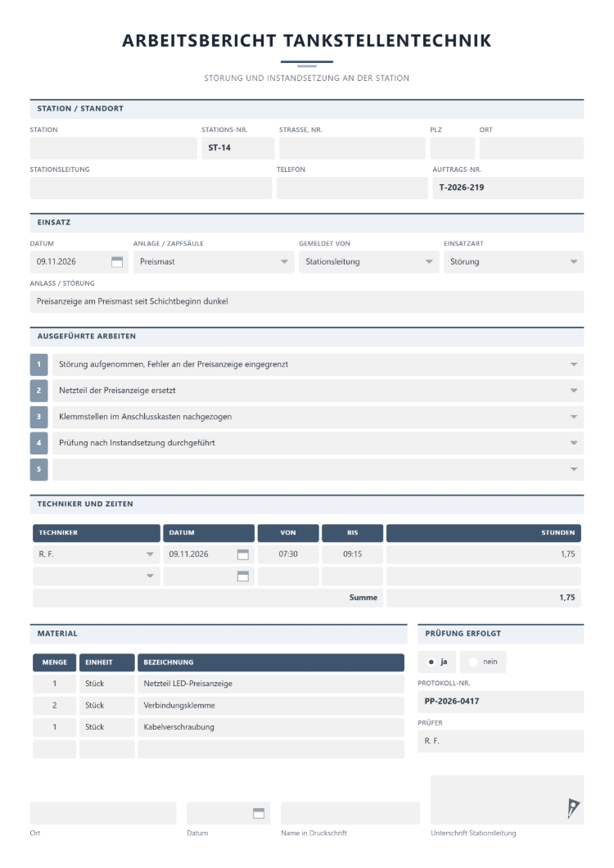614x868 pixels.
Task: Click the signature pen icon for Stationsleitung
Action: click(x=573, y=808)
